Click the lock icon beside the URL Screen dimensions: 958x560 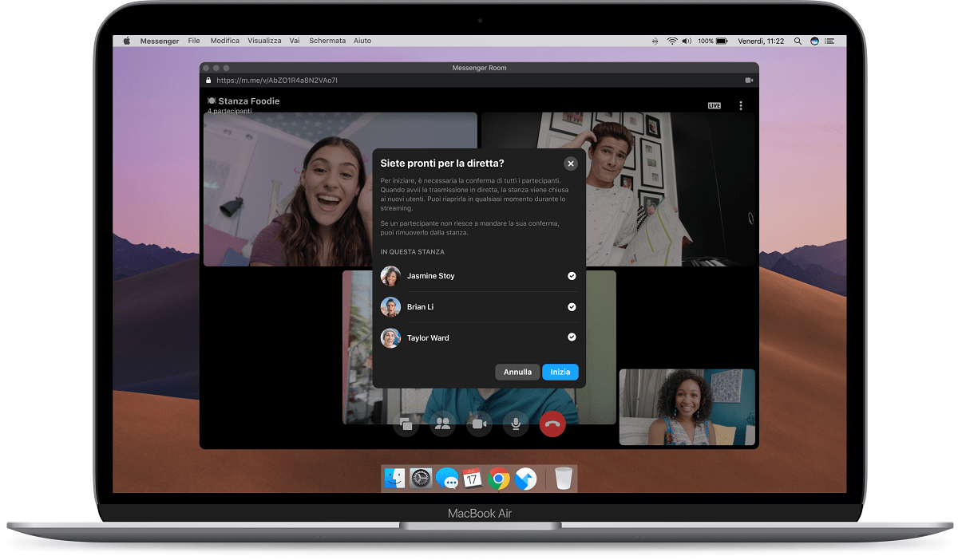point(208,81)
